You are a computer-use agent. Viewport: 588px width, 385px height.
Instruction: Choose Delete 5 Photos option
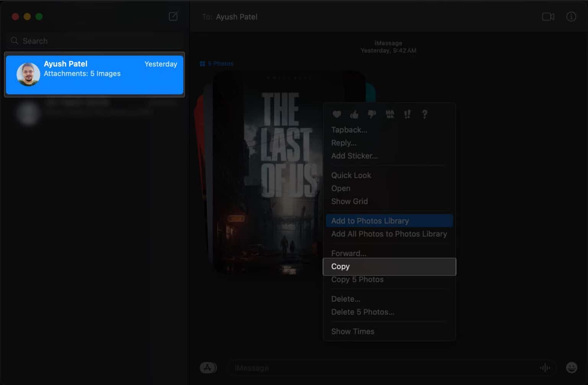(x=363, y=312)
